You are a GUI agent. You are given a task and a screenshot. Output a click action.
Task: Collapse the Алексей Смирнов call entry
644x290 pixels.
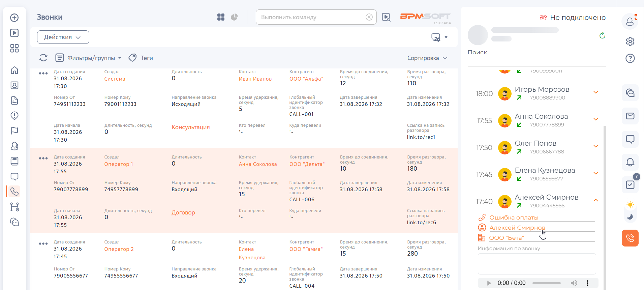pos(595,200)
